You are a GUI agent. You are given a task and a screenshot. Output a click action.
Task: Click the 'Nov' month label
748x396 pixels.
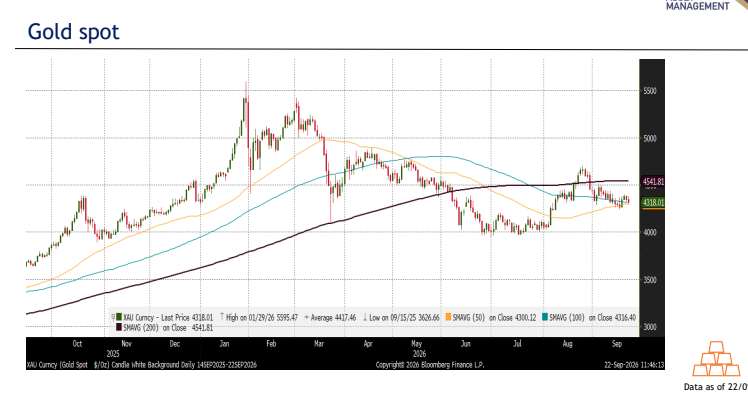coord(126,344)
